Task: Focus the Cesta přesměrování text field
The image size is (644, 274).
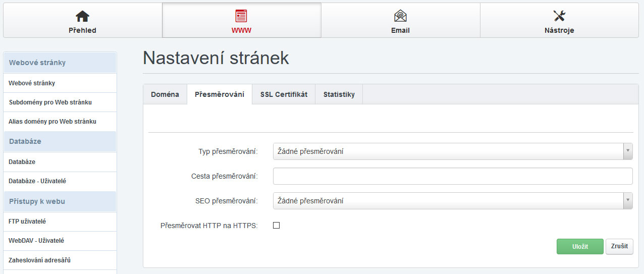Action: [x=452, y=176]
